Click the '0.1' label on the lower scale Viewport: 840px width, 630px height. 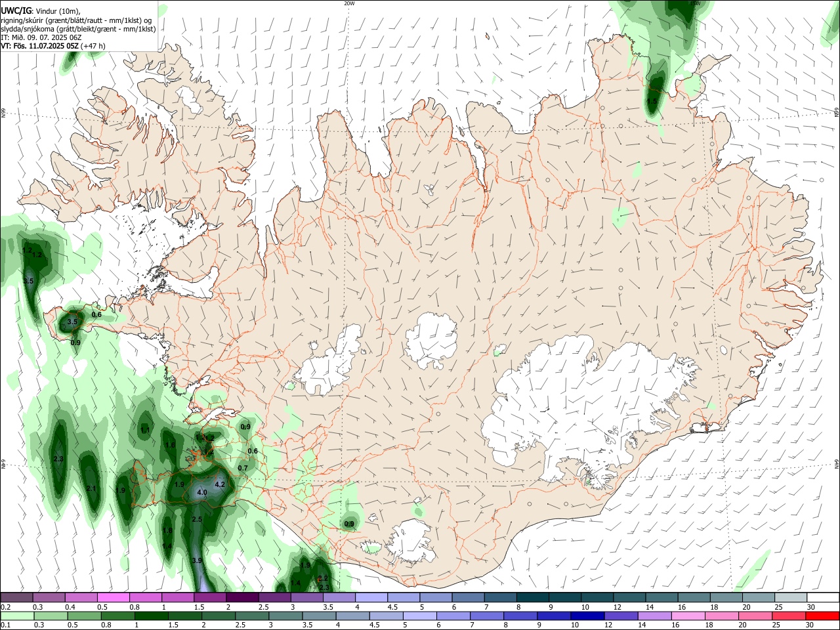click(6, 625)
